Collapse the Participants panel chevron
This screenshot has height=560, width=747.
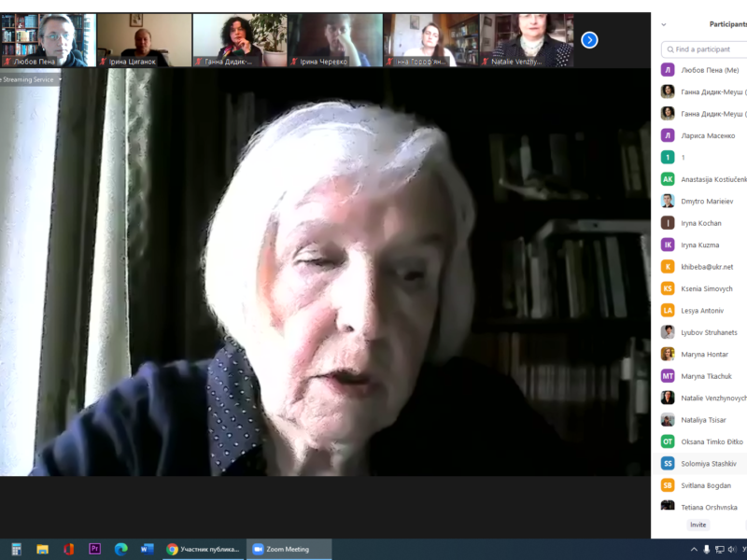coord(664,24)
